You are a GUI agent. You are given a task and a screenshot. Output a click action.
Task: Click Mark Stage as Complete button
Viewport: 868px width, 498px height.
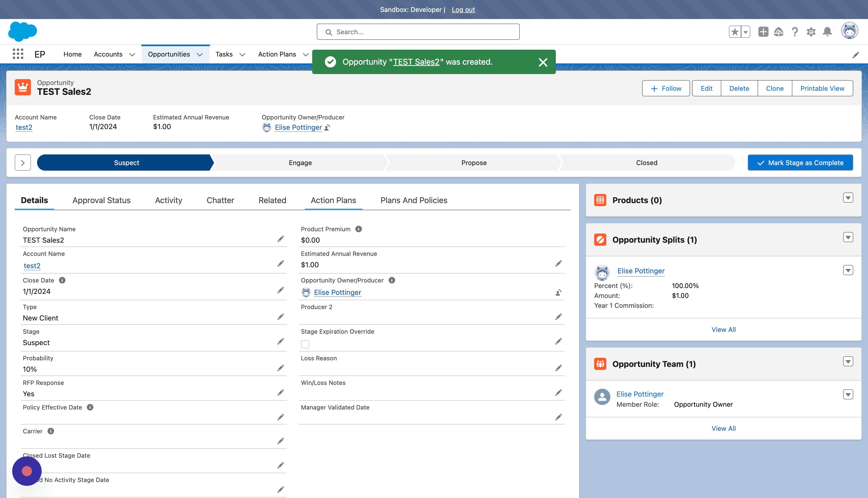800,163
